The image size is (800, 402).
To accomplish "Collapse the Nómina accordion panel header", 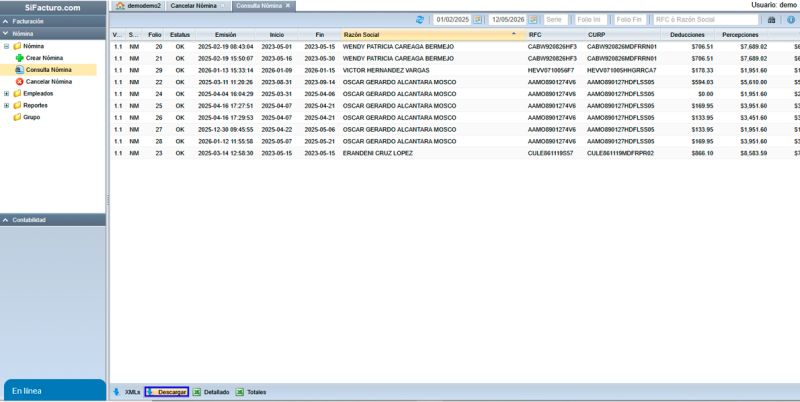I will point(53,34).
